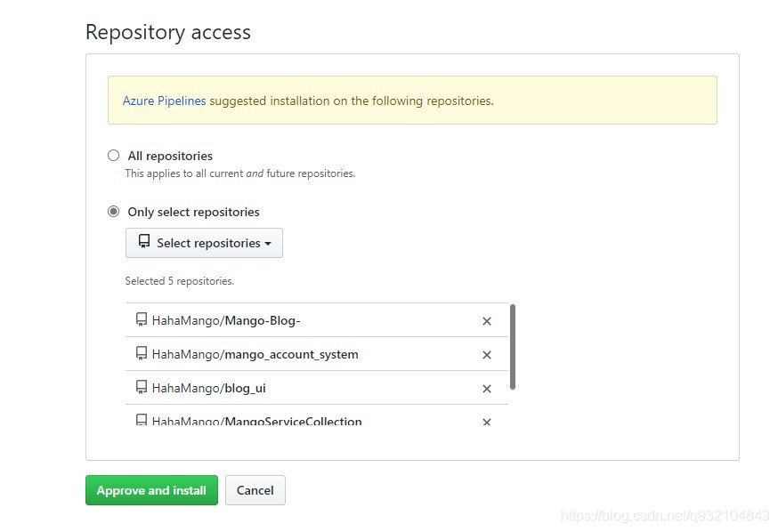This screenshot has height=532, width=778.
Task: Click the Only select repositories label text
Action: (x=193, y=213)
